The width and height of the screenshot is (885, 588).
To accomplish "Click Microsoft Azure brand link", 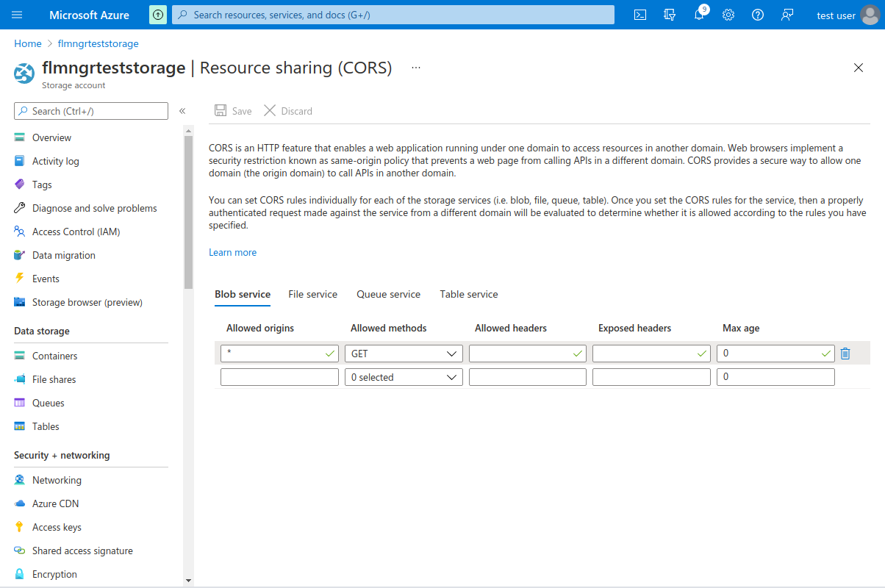I will tap(89, 15).
